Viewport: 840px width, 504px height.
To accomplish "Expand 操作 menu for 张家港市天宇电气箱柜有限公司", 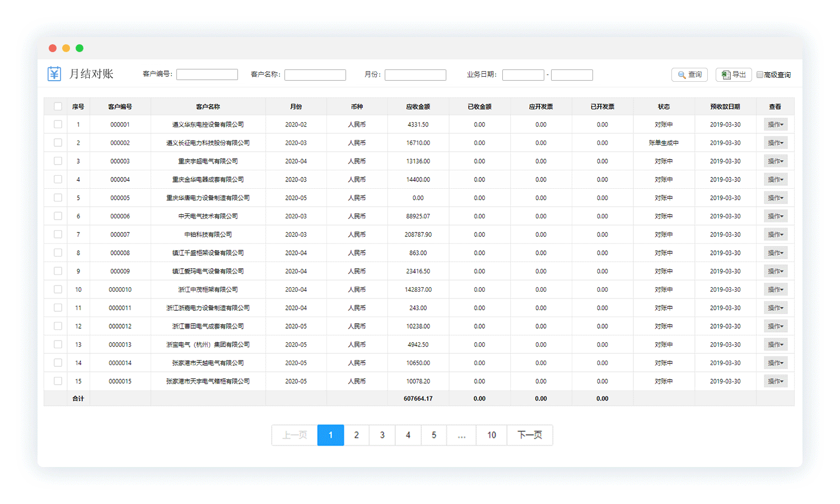I will 775,381.
